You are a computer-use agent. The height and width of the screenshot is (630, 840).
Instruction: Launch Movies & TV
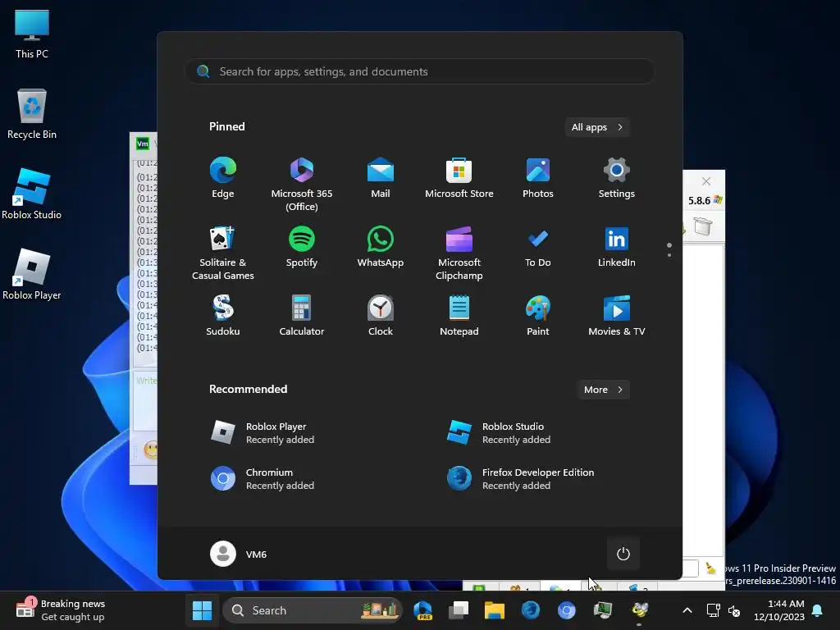[x=617, y=316]
